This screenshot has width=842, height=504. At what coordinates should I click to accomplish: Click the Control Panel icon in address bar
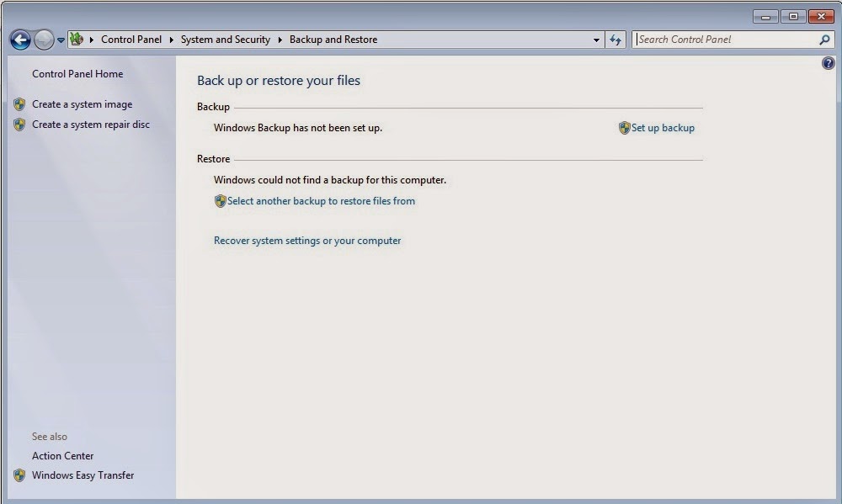click(x=77, y=39)
